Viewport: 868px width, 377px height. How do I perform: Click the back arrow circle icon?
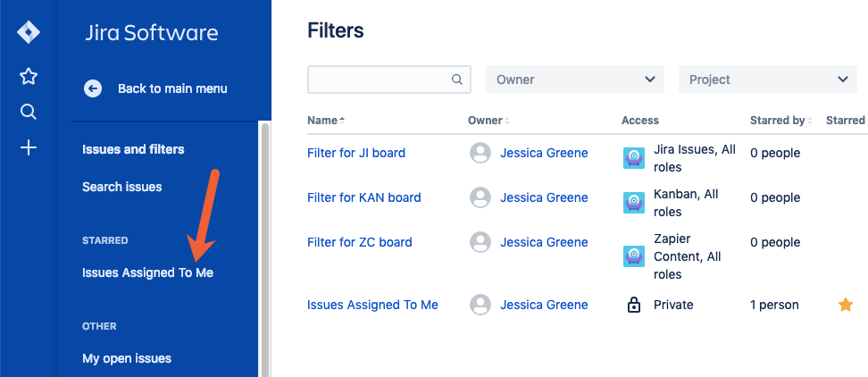pos(93,88)
